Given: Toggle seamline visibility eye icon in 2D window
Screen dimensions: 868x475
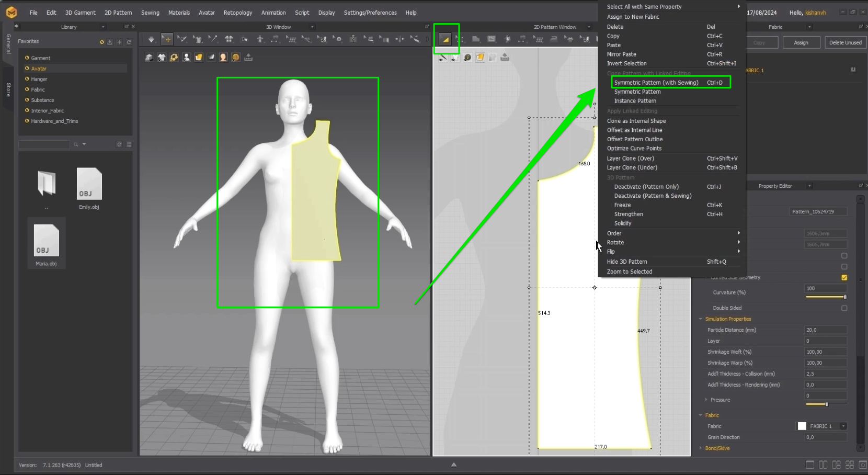Looking at the screenshot, I should (442, 58).
